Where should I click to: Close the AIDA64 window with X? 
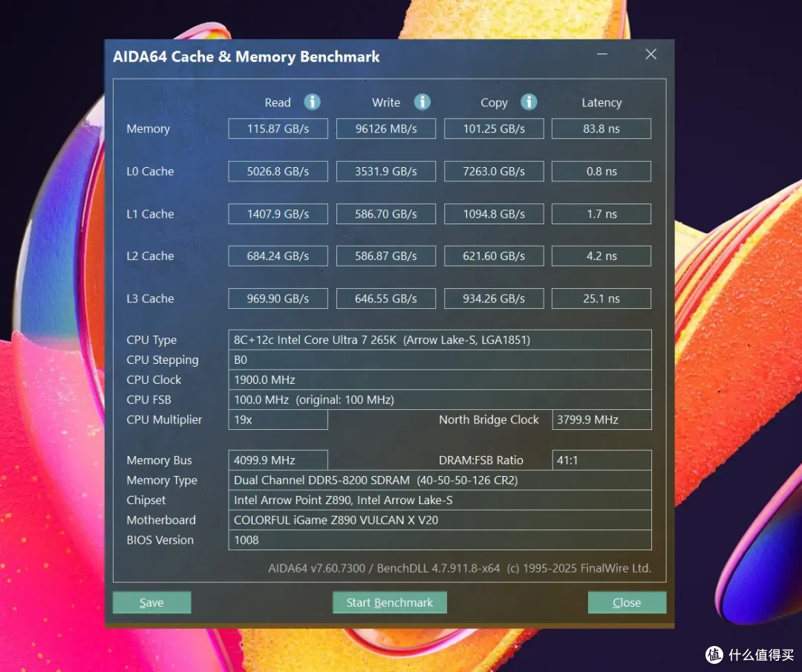651,53
